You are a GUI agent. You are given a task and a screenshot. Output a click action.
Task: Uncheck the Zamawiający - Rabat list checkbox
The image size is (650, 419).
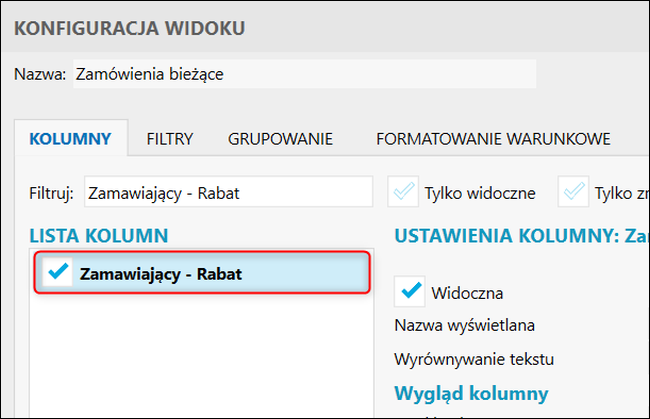[57, 273]
